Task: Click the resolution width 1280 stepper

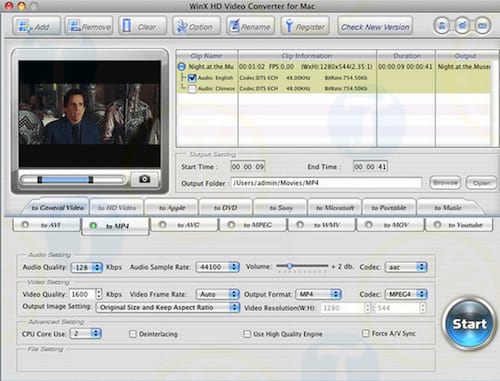Action: pos(368,307)
